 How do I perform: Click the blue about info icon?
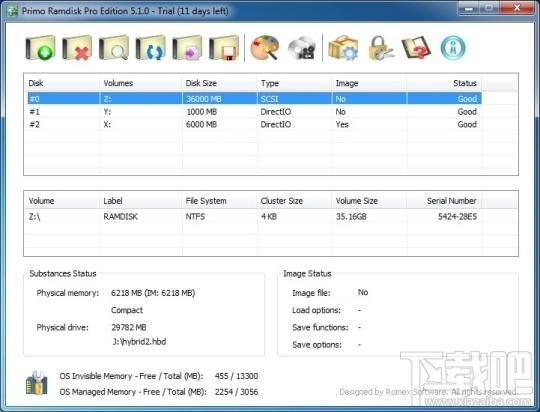click(x=453, y=48)
